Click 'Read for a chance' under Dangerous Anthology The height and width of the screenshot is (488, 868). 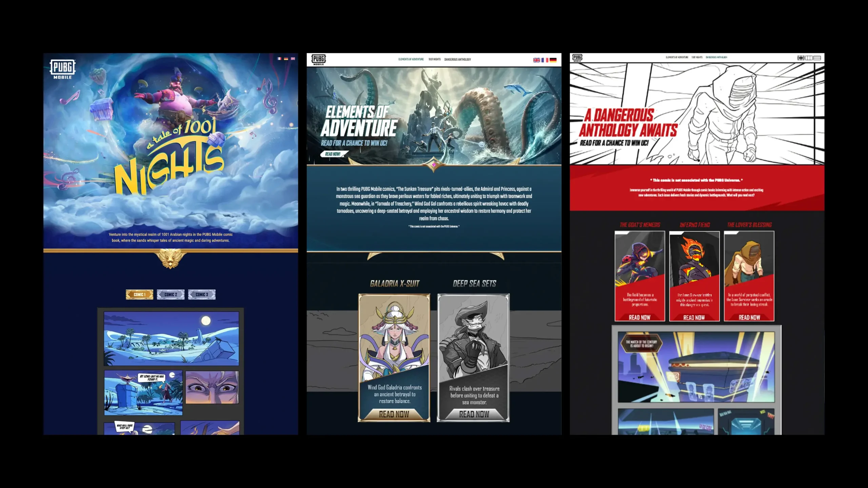pos(614,143)
